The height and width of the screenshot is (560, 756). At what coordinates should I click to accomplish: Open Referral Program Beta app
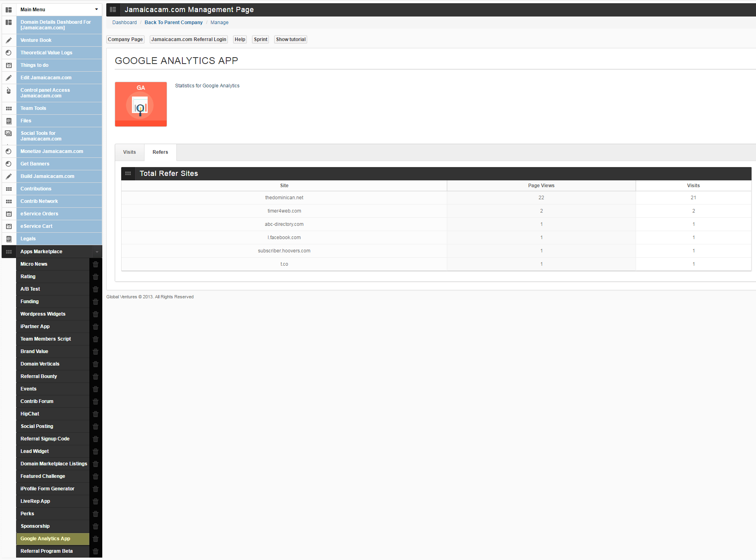click(53, 551)
